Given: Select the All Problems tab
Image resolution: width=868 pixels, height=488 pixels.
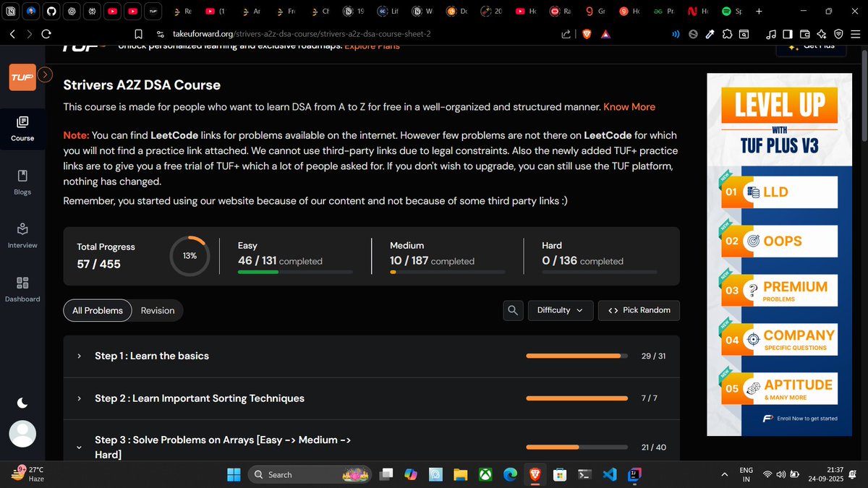Looking at the screenshot, I should (98, 310).
